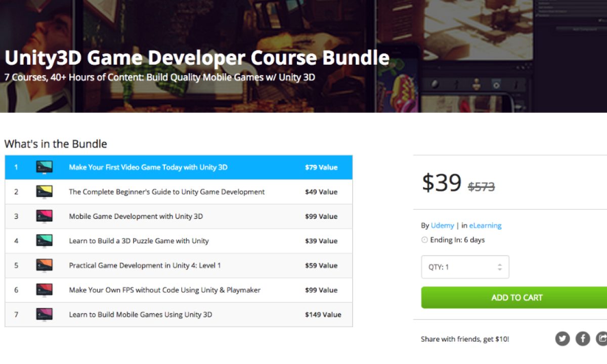Select 'The Complete Beginner's Guide to Unity Game Development'
This screenshot has width=607, height=364.
(167, 192)
